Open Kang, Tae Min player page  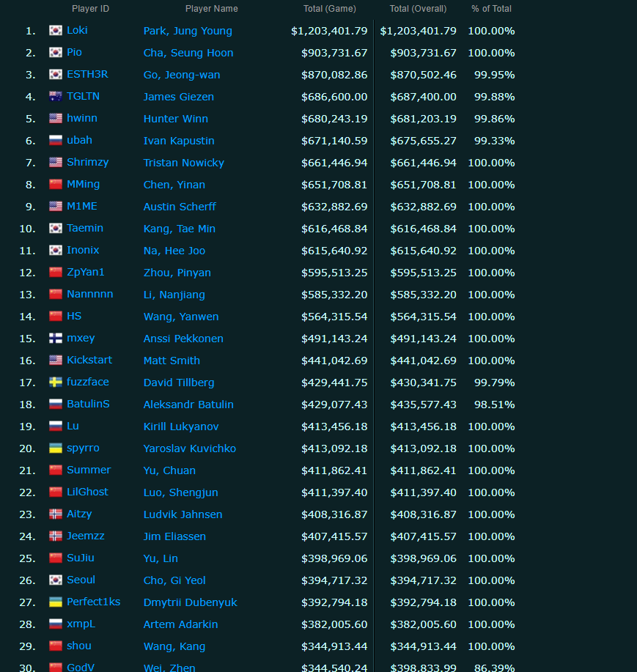tap(179, 229)
